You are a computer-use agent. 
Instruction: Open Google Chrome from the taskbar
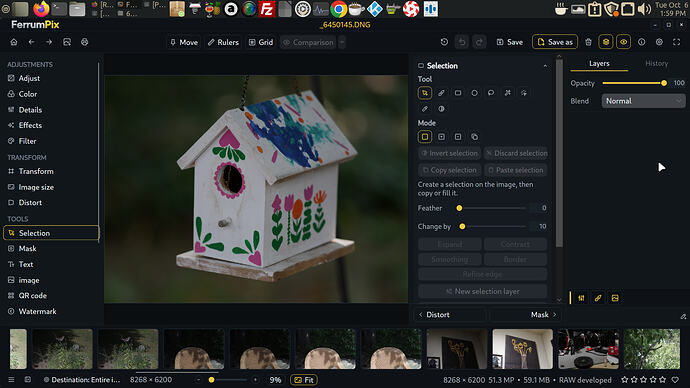click(x=338, y=9)
